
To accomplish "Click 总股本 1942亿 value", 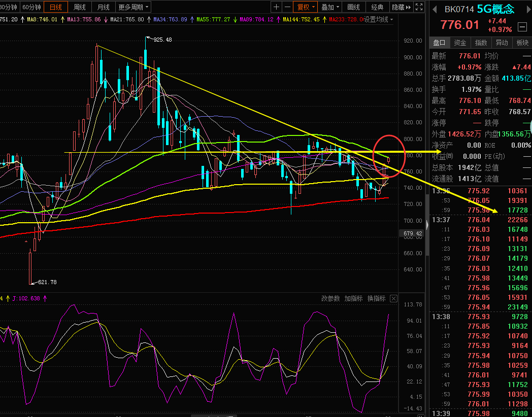I will pyautogui.click(x=470, y=167).
